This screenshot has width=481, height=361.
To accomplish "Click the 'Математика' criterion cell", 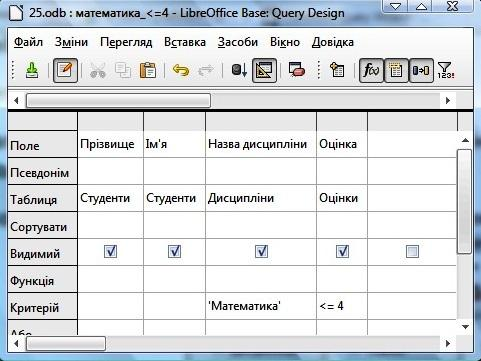I will click(261, 306).
